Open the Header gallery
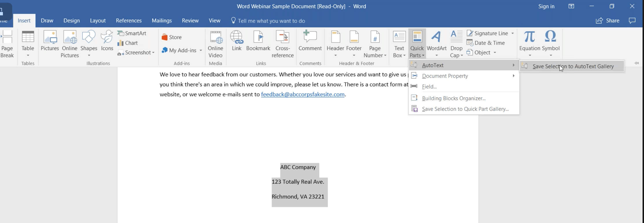This screenshot has width=644, height=223. [335, 44]
